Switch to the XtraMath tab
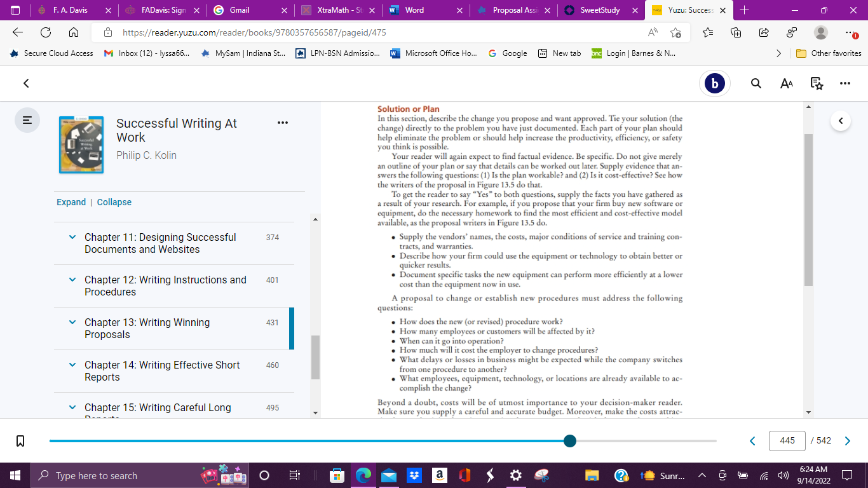This screenshot has width=868, height=488. point(338,10)
